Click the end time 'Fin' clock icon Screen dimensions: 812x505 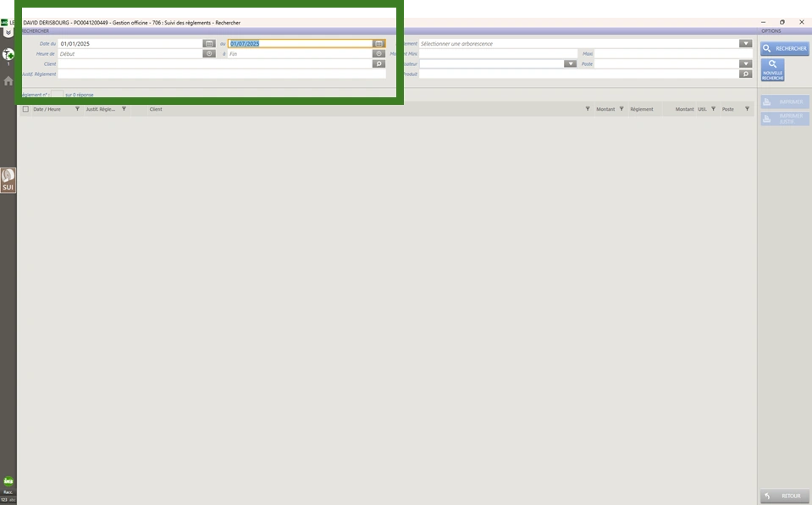[379, 54]
